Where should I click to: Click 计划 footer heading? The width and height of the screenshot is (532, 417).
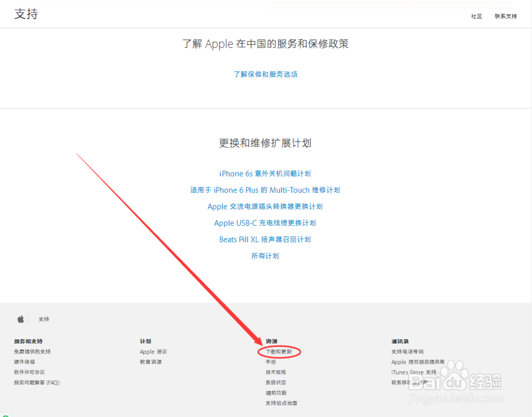pyautogui.click(x=145, y=341)
